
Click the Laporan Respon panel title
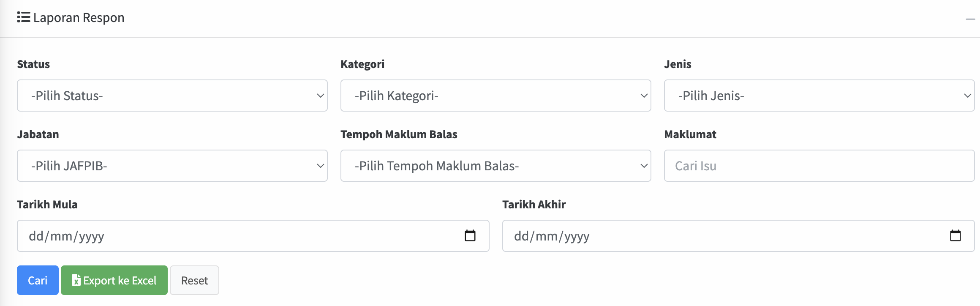point(79,18)
